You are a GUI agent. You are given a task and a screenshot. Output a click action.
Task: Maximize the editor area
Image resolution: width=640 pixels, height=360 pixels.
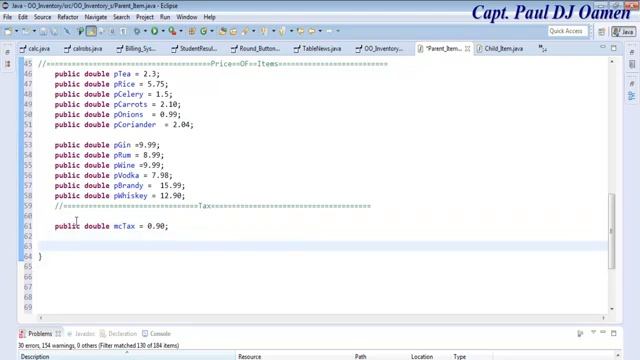coord(614,48)
